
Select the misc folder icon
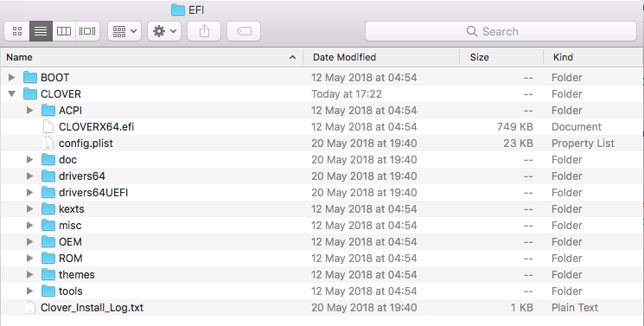point(48,226)
